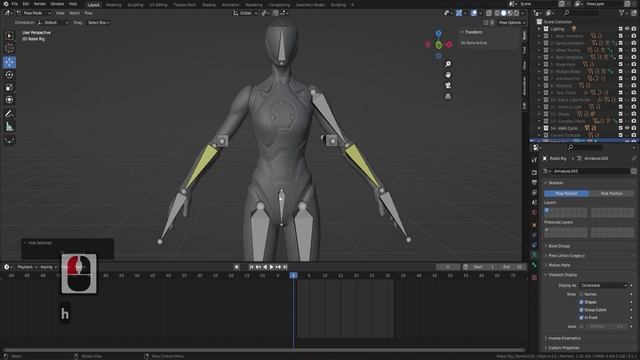Jump to the start frame in timeline
Viewport: 640px width, 360px height.
251,267
